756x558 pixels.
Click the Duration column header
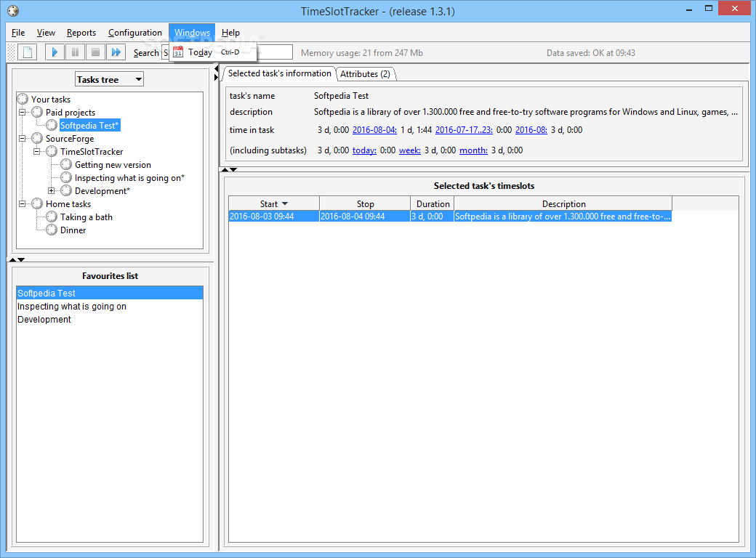pos(433,204)
